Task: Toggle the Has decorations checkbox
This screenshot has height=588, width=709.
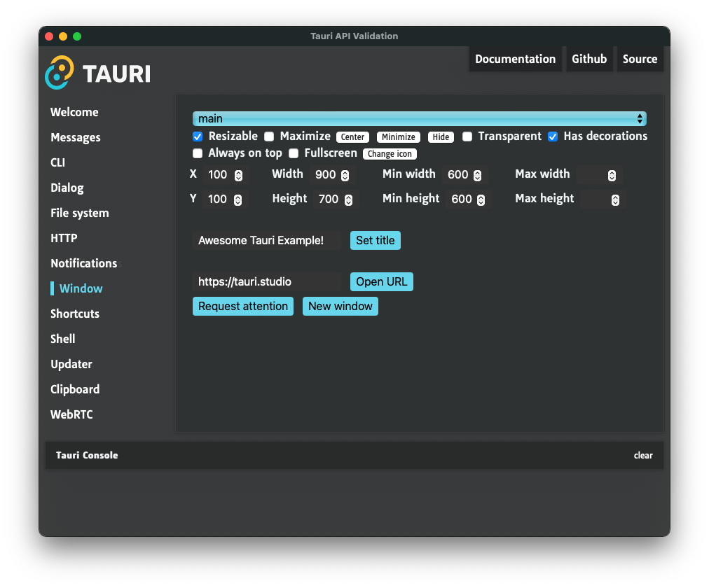Action: coord(553,136)
